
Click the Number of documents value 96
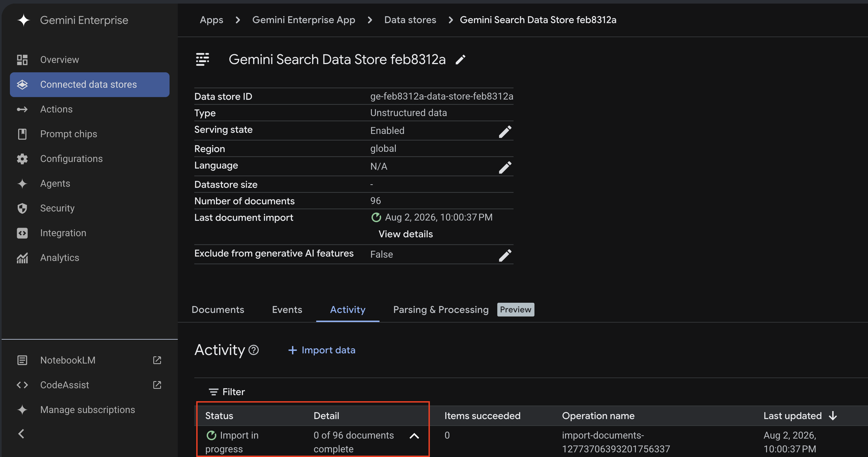375,201
